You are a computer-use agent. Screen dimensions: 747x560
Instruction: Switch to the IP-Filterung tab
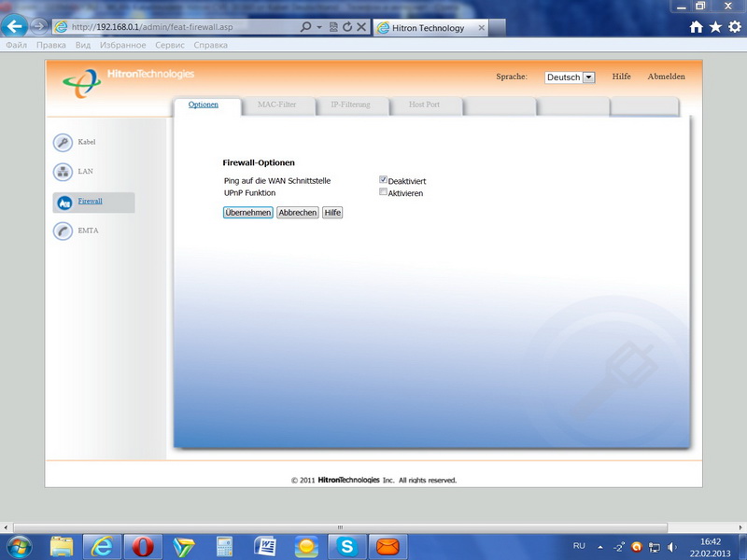tap(350, 105)
